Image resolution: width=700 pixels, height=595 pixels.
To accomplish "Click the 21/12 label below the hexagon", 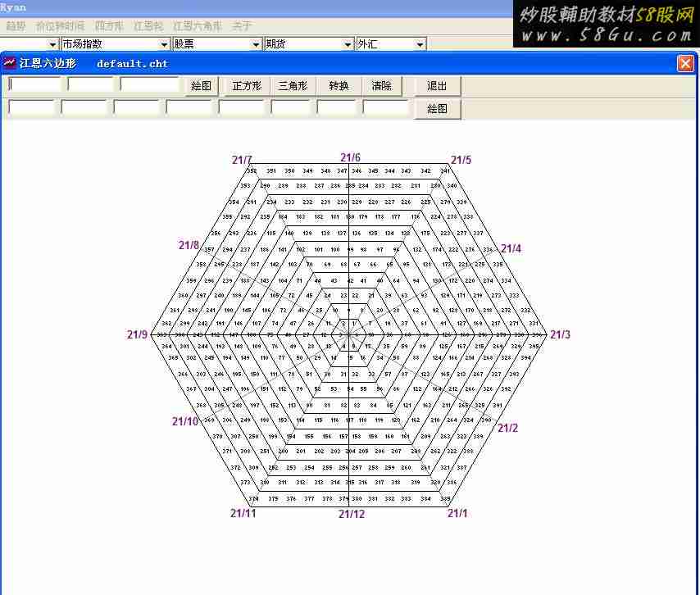I will point(352,514).
